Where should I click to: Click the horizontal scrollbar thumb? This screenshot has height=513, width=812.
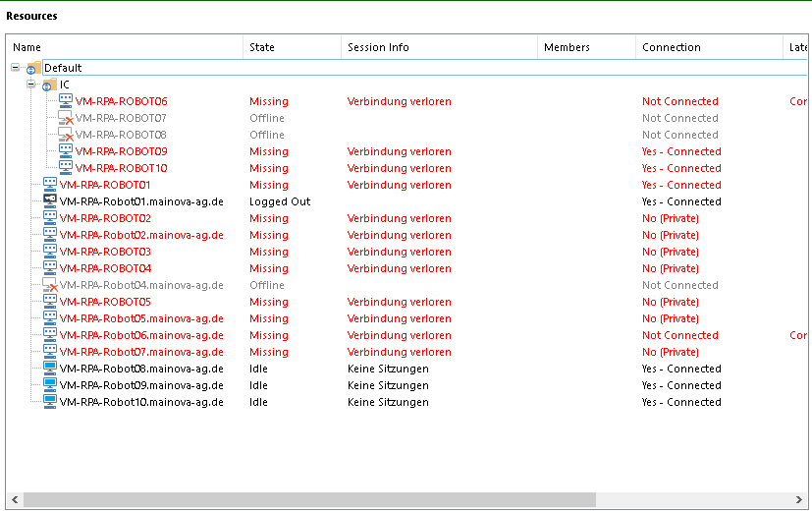[x=309, y=500]
